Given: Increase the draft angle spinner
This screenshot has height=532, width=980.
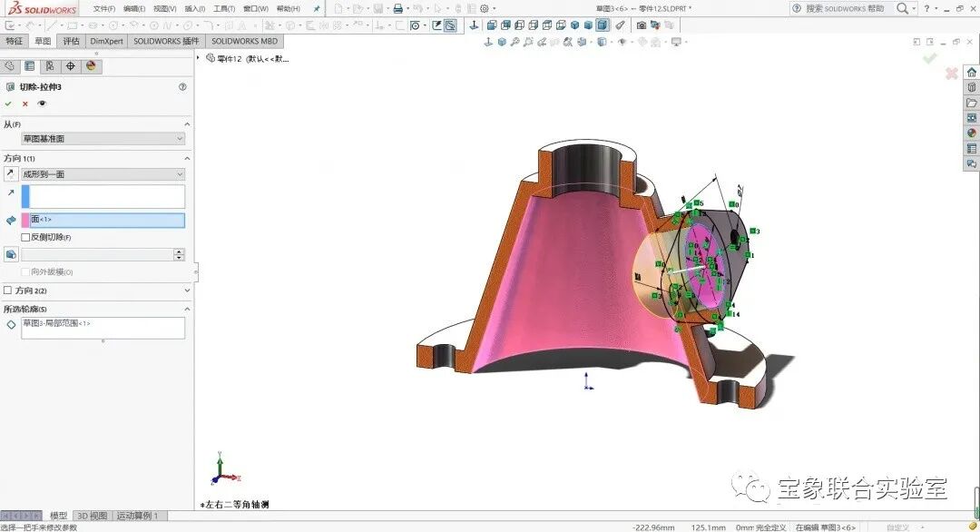Looking at the screenshot, I should pyautogui.click(x=180, y=251).
